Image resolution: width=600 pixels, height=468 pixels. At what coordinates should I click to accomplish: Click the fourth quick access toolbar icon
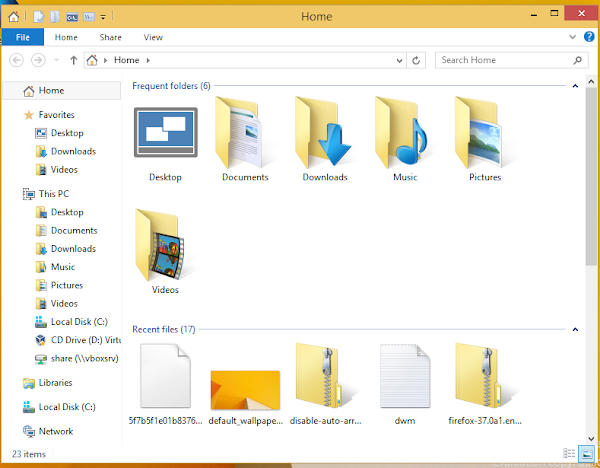point(89,17)
